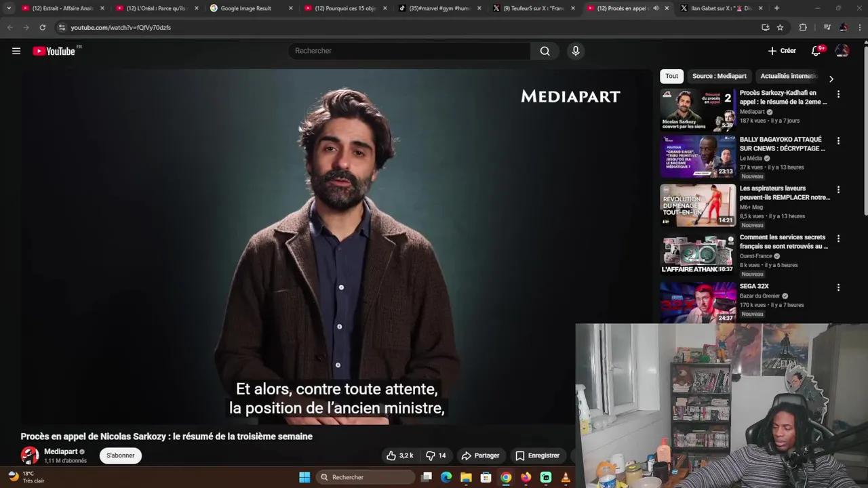Open a new browser tab with plus
868x488 pixels.
coord(776,8)
